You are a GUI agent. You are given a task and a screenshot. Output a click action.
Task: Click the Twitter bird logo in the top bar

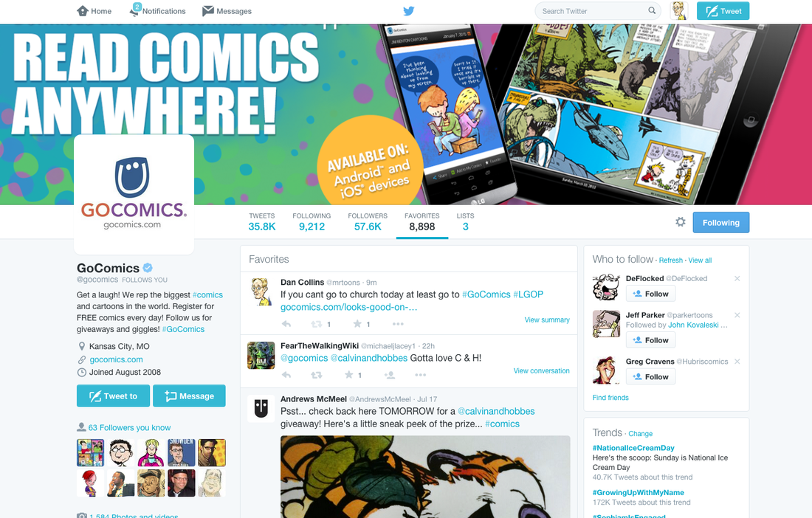[409, 11]
